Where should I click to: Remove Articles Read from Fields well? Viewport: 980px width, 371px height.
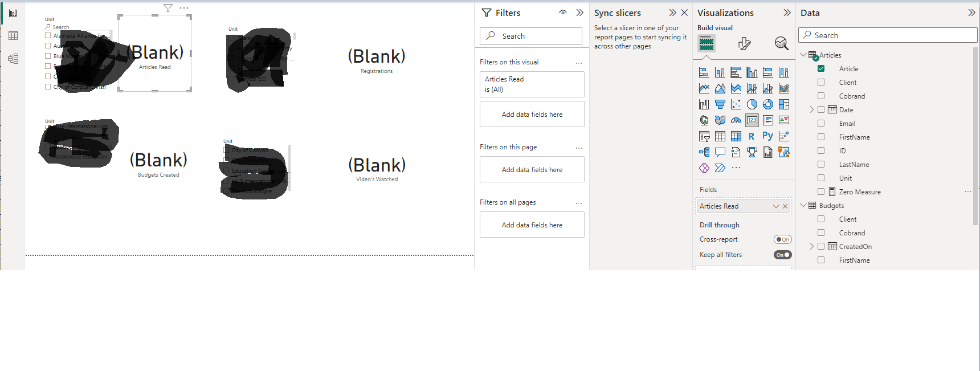point(785,206)
